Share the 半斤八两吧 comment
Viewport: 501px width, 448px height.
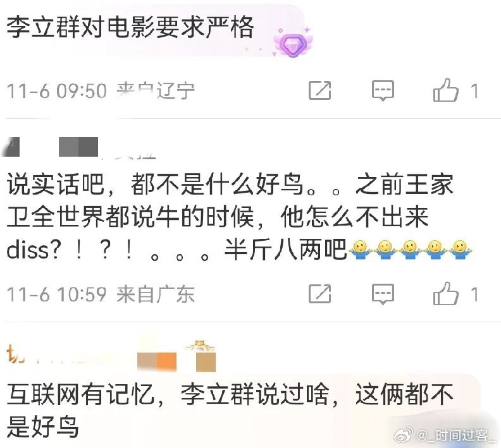319,294
